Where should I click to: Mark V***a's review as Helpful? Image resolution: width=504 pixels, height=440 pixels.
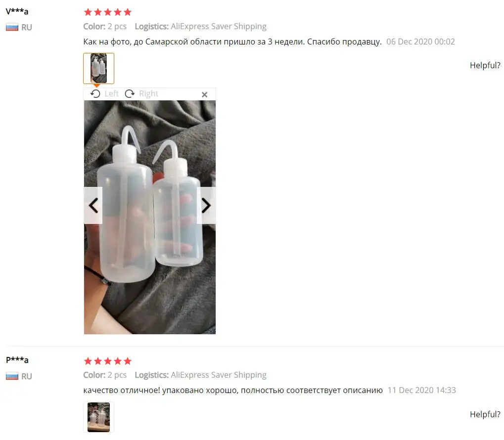pos(485,65)
